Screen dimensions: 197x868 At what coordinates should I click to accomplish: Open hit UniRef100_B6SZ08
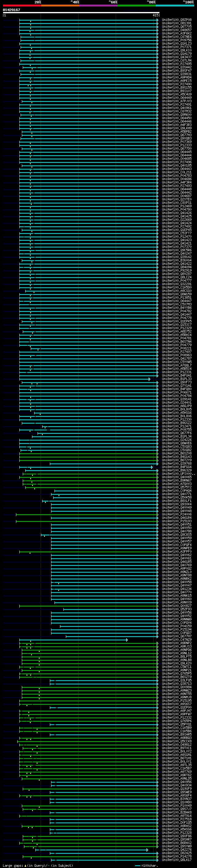pos(176,453)
